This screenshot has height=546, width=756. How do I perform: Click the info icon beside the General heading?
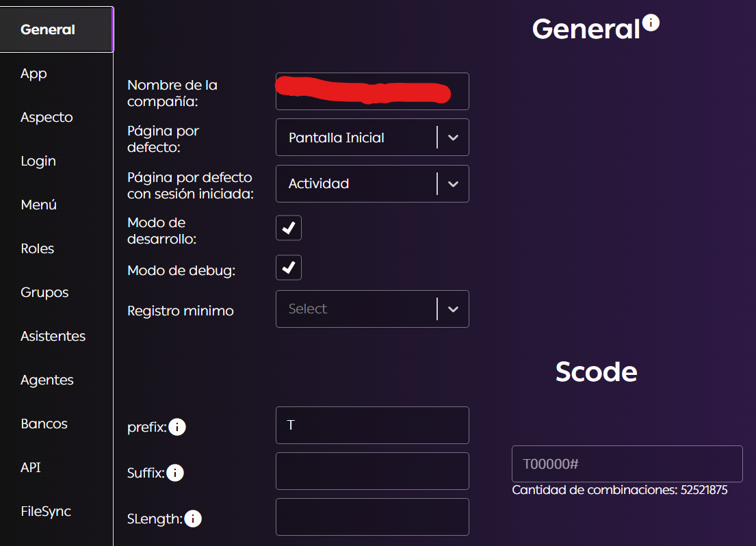(x=651, y=23)
